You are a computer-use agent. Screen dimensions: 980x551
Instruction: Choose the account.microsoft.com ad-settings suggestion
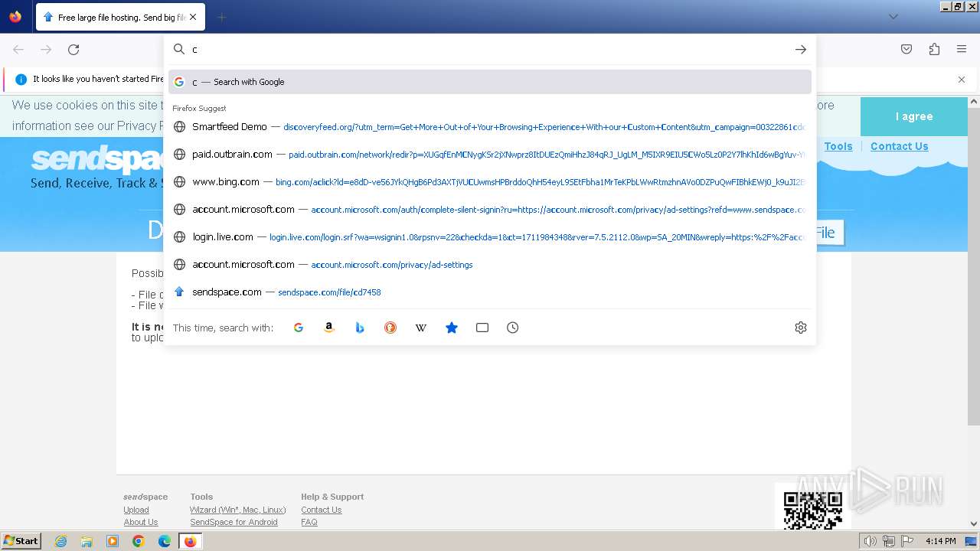490,265
